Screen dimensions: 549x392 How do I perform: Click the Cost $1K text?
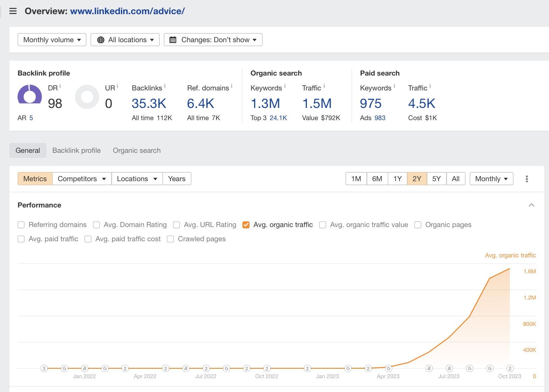422,118
